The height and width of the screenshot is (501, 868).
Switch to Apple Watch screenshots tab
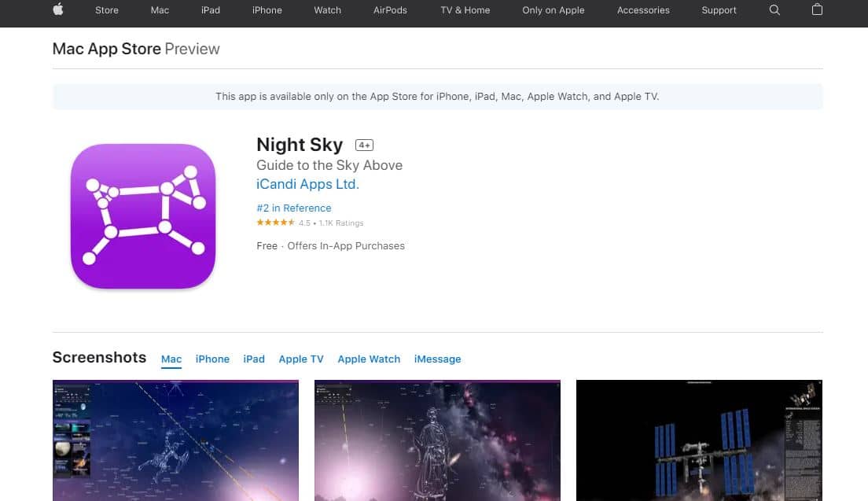pos(369,359)
